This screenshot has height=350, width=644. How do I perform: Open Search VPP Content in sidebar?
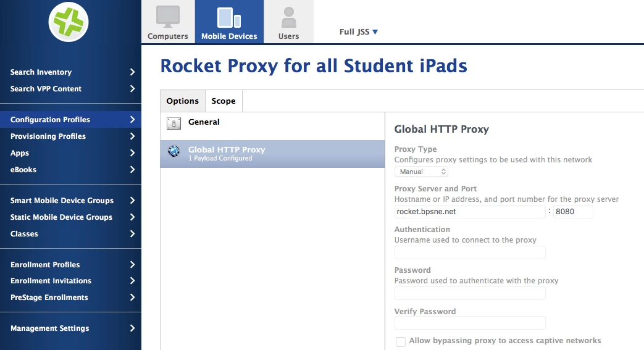click(x=70, y=89)
